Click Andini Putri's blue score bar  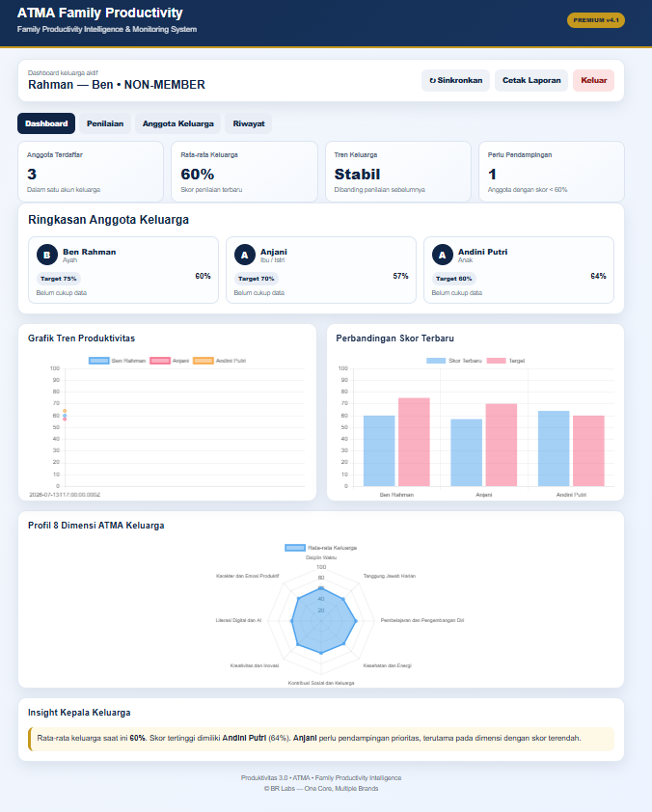coord(554,448)
